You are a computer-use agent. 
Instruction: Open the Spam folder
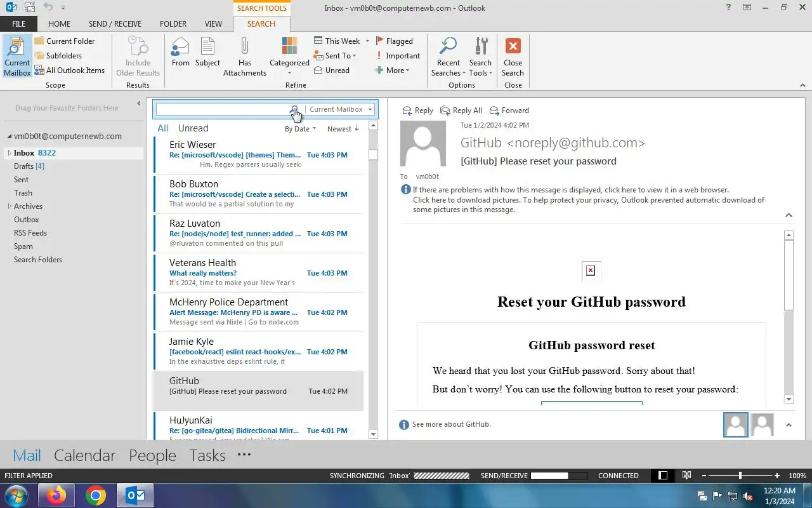[x=23, y=246]
